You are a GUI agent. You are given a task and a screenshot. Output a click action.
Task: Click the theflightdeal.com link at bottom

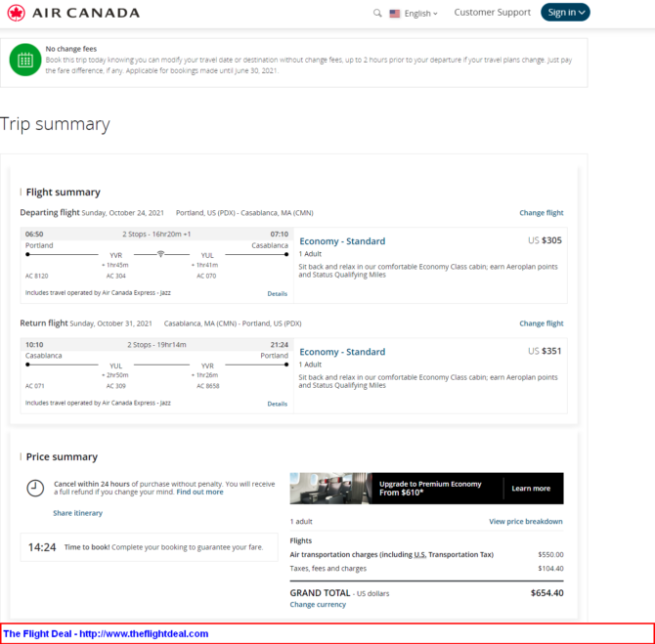coord(144,633)
